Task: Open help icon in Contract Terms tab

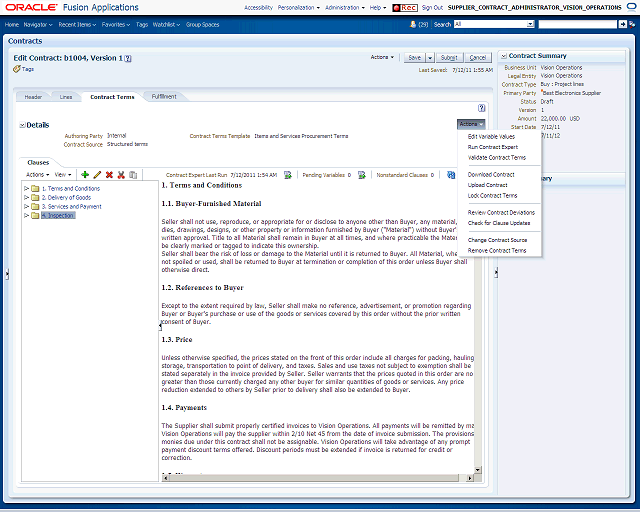Action: [x=482, y=108]
